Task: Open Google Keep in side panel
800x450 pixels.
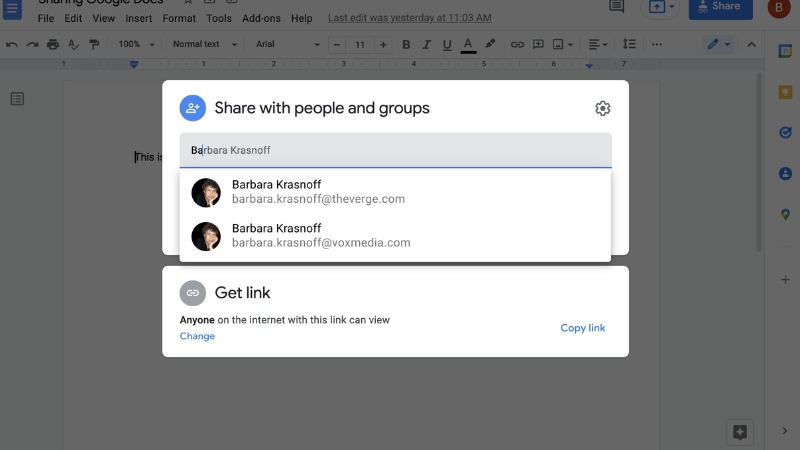Action: tap(785, 92)
